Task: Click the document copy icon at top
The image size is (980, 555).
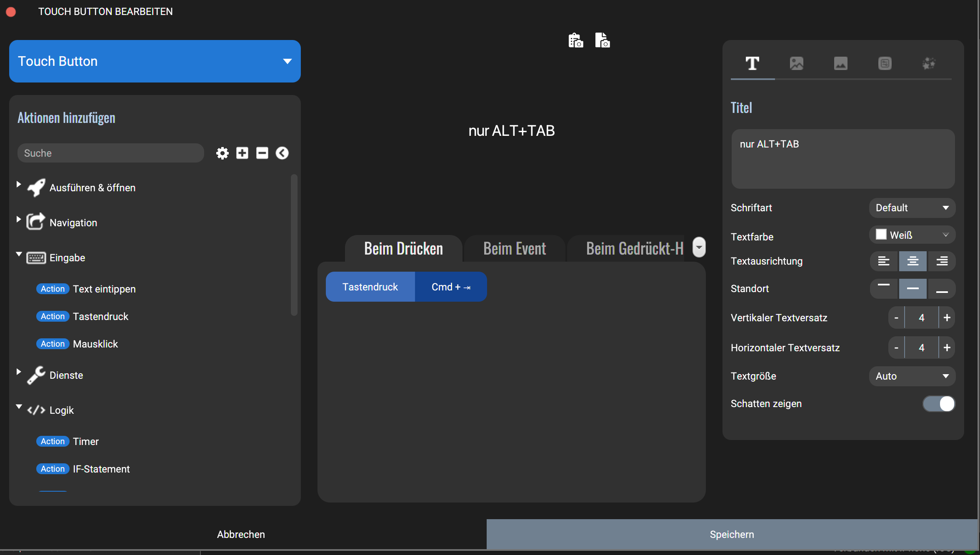Action: [x=602, y=40]
